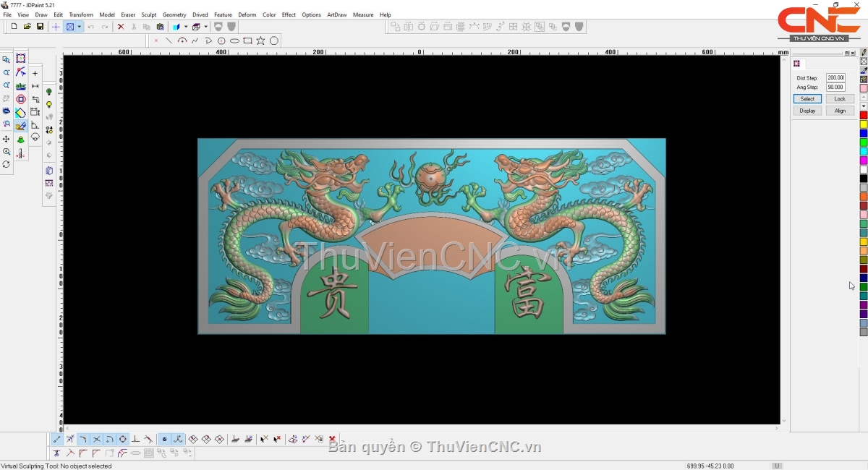Click the abc text tool

tap(21, 86)
